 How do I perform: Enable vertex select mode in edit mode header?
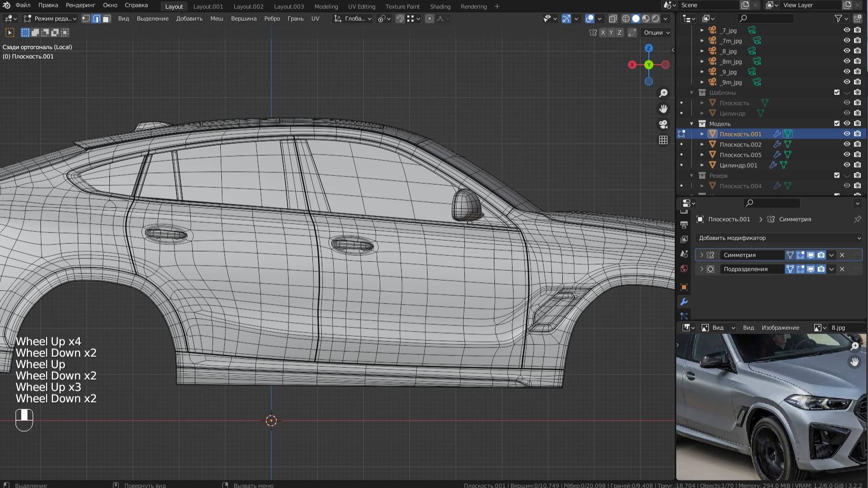pos(86,18)
